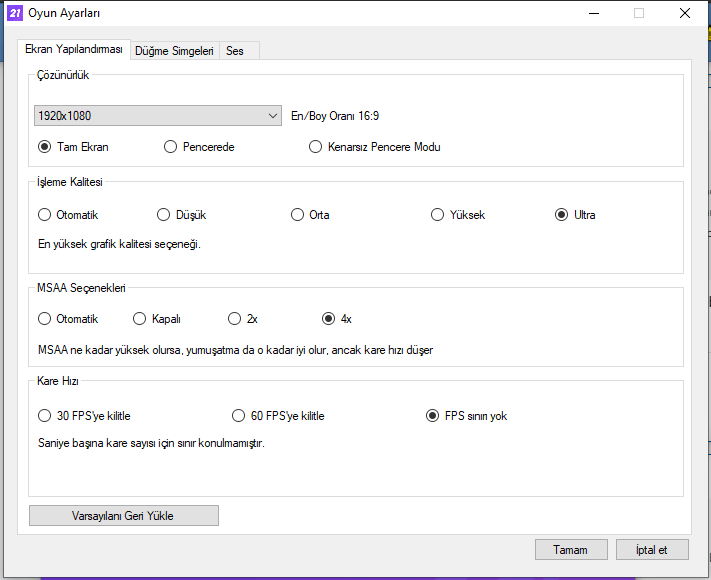Select Tam Ekran radio button
The width and height of the screenshot is (711, 580).
coord(45,147)
